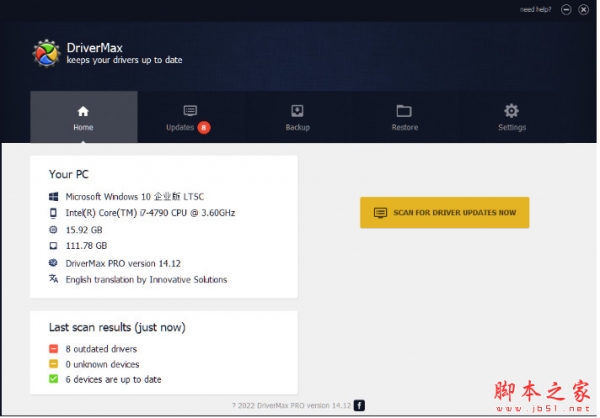Go to the Restore tab
Viewport: 600px width, 418px height.
point(404,117)
